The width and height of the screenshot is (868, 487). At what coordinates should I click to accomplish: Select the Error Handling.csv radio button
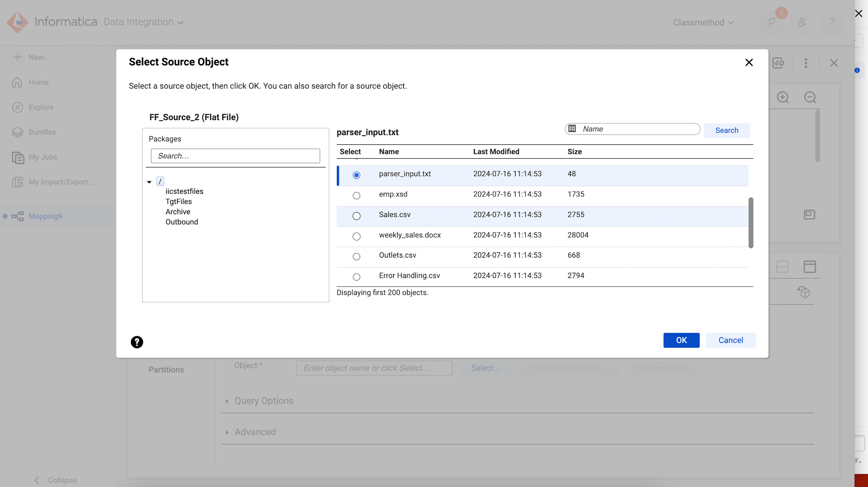(x=356, y=277)
